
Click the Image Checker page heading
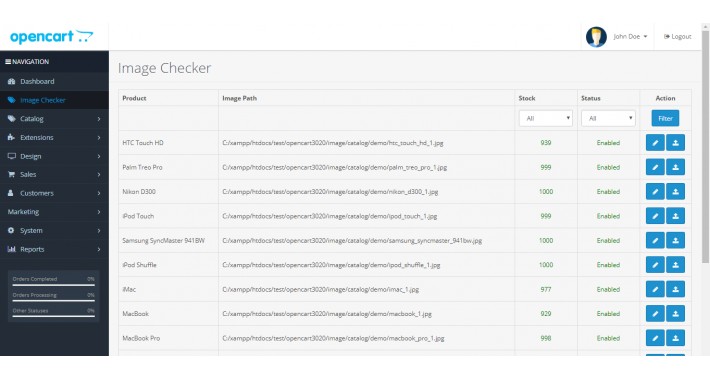[x=164, y=68]
